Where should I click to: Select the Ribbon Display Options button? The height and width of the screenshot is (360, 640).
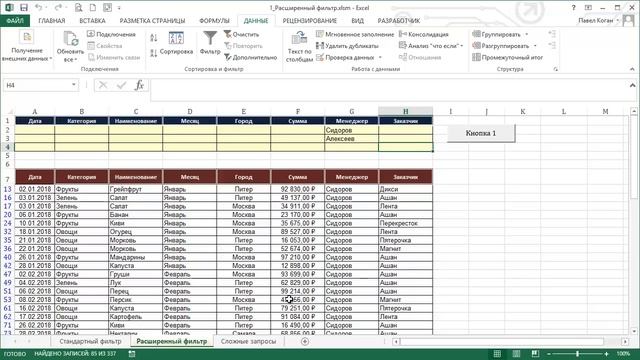588,7
